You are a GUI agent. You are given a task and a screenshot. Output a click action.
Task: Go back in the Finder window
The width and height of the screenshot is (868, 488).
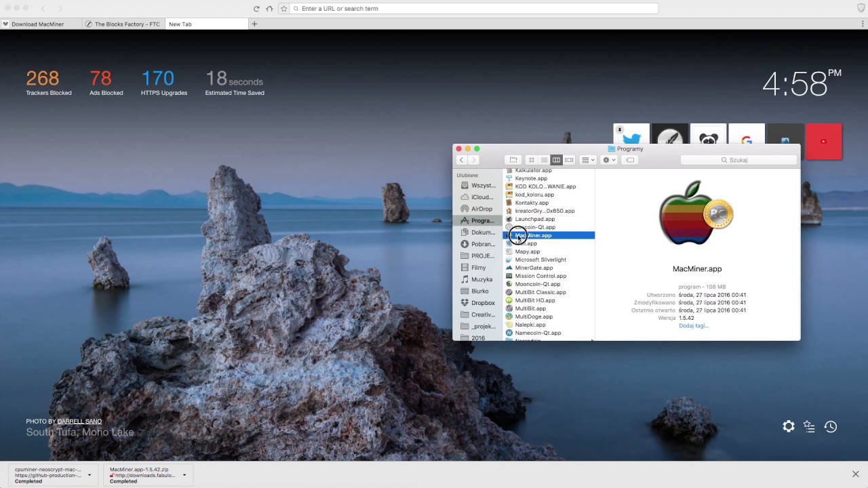point(462,160)
